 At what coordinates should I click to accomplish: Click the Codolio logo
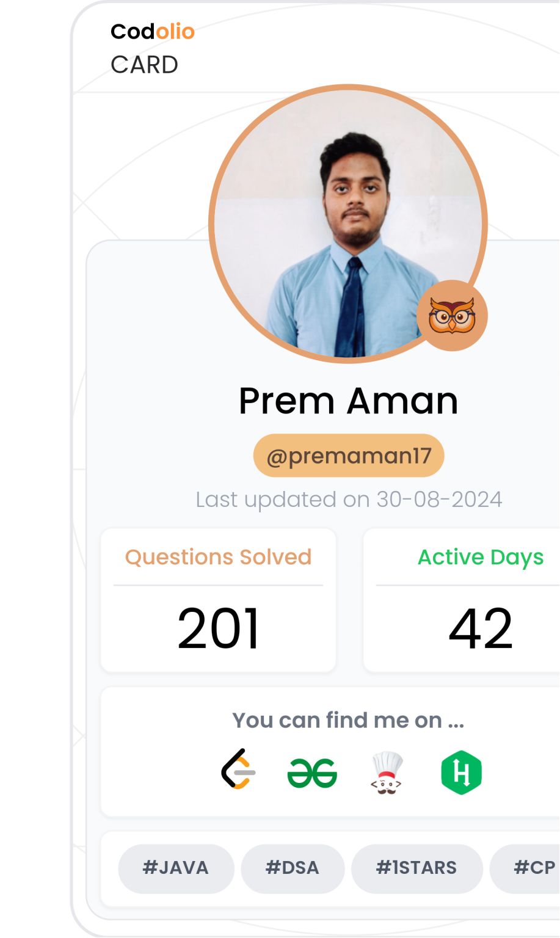153,31
